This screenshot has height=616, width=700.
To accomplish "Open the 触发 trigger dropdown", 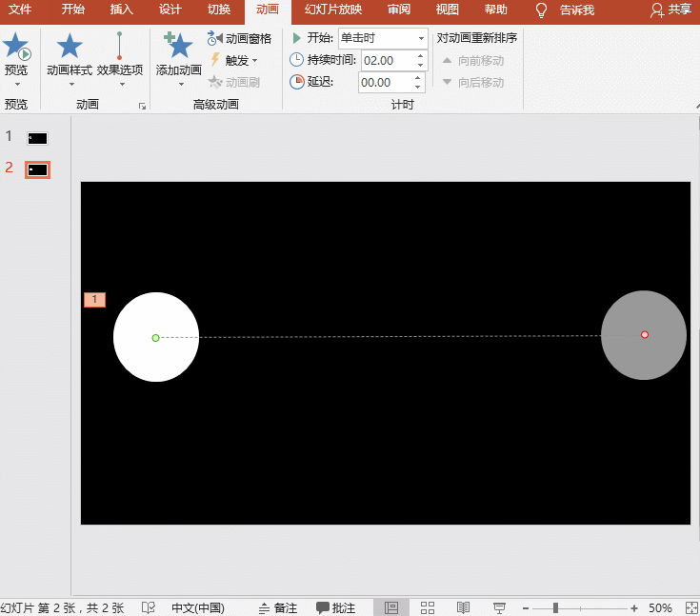I will (235, 60).
